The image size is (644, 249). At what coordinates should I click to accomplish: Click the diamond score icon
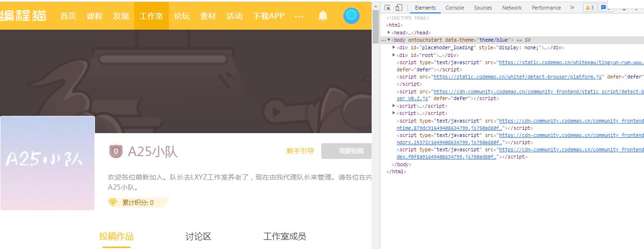click(x=113, y=203)
